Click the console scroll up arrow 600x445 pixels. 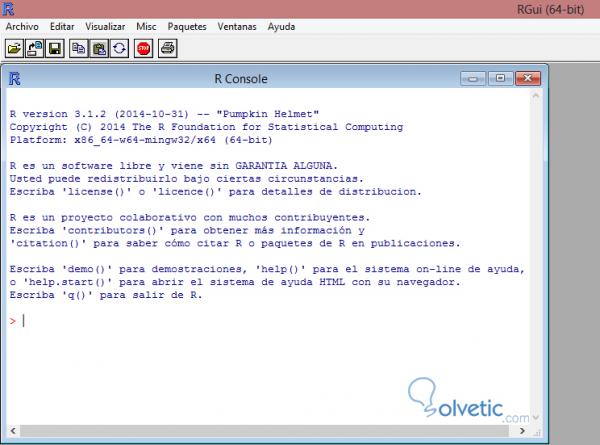tap(536, 96)
